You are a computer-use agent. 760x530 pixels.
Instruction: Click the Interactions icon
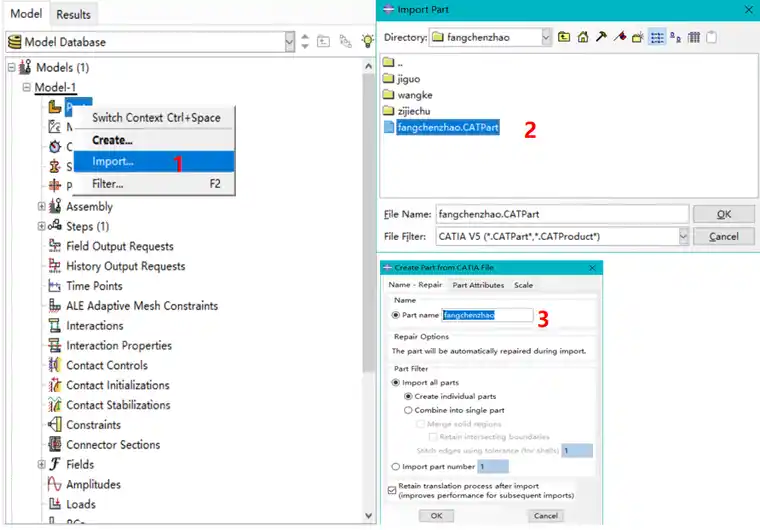[55, 325]
